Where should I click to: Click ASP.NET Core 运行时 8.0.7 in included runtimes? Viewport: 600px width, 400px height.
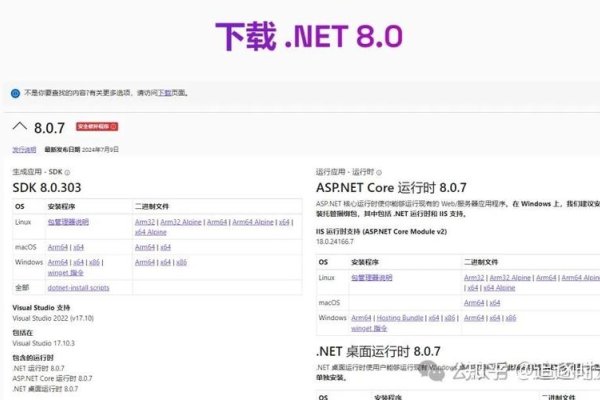(52, 379)
